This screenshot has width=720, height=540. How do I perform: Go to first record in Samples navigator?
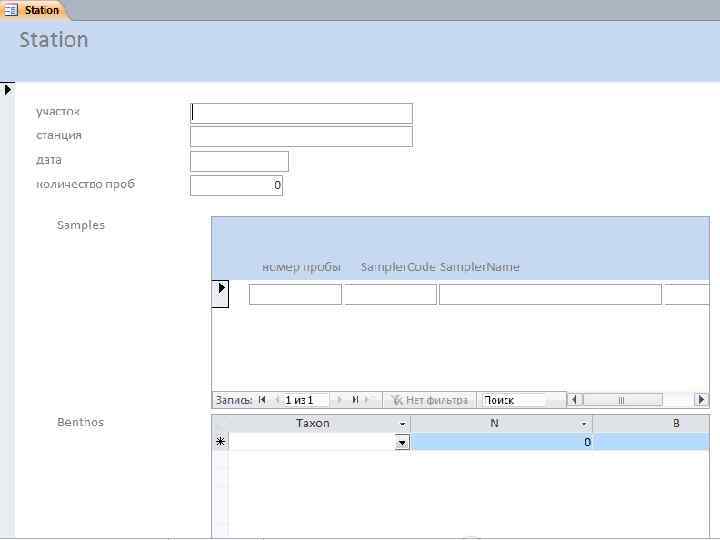(x=262, y=400)
